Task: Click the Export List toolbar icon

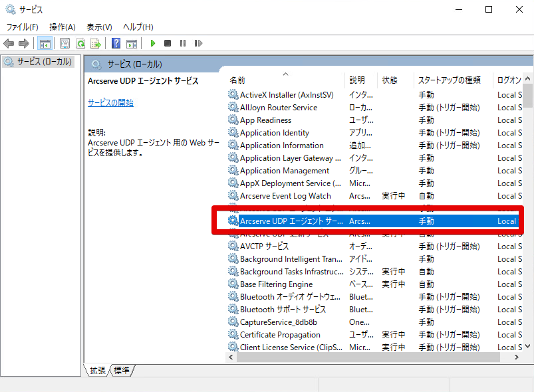Action: [96, 43]
